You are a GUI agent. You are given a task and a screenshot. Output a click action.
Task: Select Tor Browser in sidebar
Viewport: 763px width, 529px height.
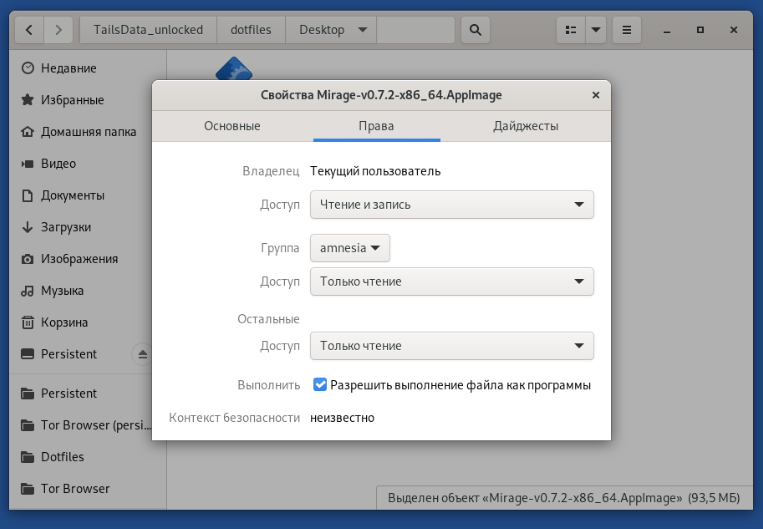click(x=75, y=488)
